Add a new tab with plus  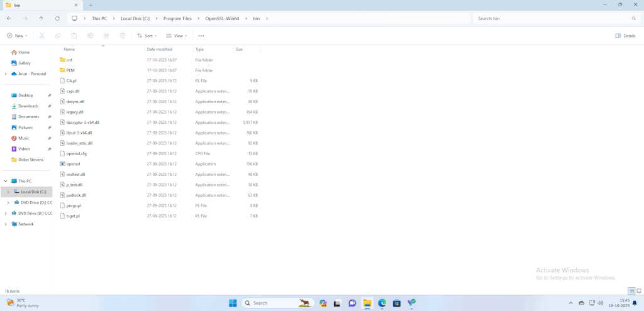point(91,5)
